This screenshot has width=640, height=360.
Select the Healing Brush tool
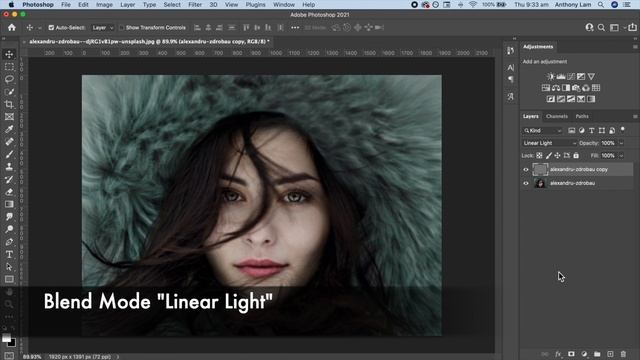click(9, 142)
